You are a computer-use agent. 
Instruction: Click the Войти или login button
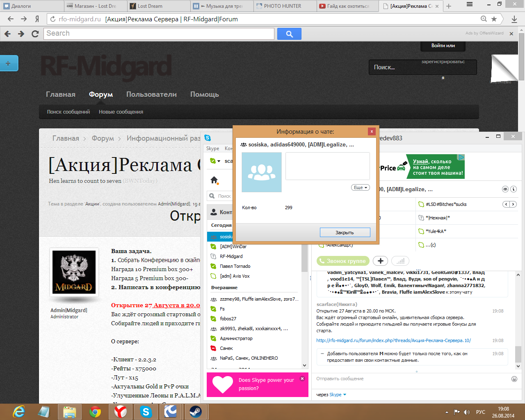click(443, 46)
